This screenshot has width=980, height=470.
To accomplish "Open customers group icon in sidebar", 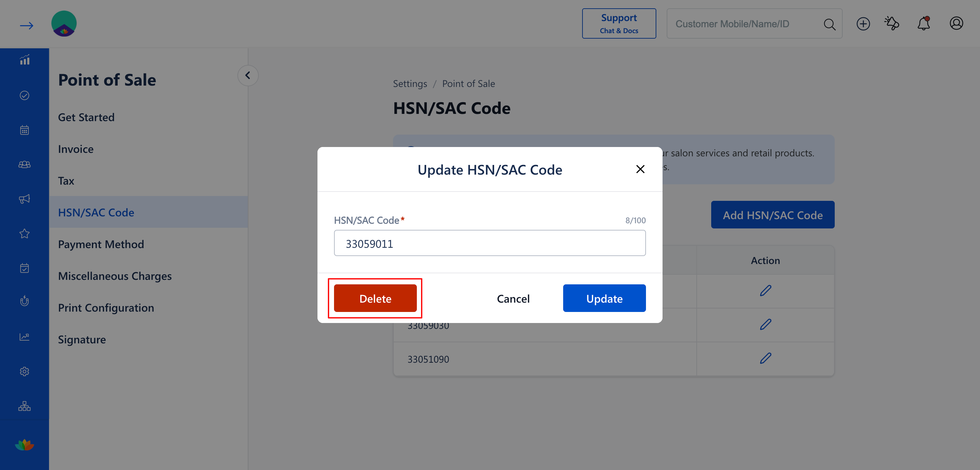I will (24, 164).
